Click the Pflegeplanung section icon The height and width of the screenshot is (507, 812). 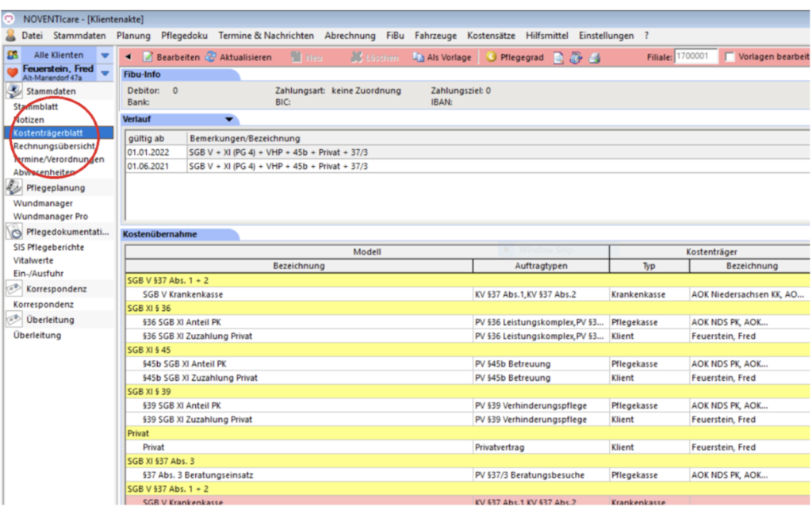pyautogui.click(x=14, y=188)
